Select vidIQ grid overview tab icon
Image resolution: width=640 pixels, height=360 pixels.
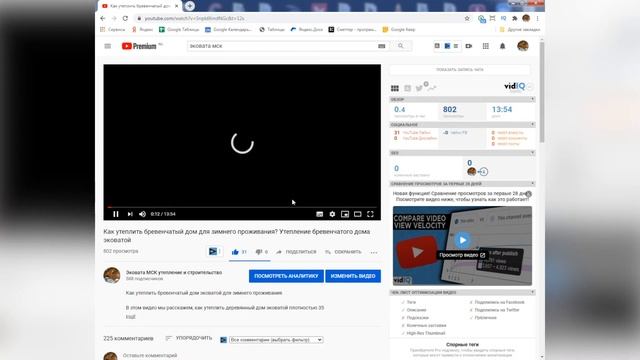click(x=395, y=88)
